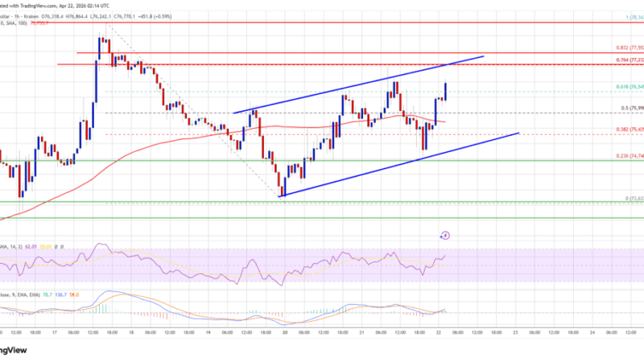
Task: Click the TradingView logo in bottom-left corner
Action: coord(14,350)
